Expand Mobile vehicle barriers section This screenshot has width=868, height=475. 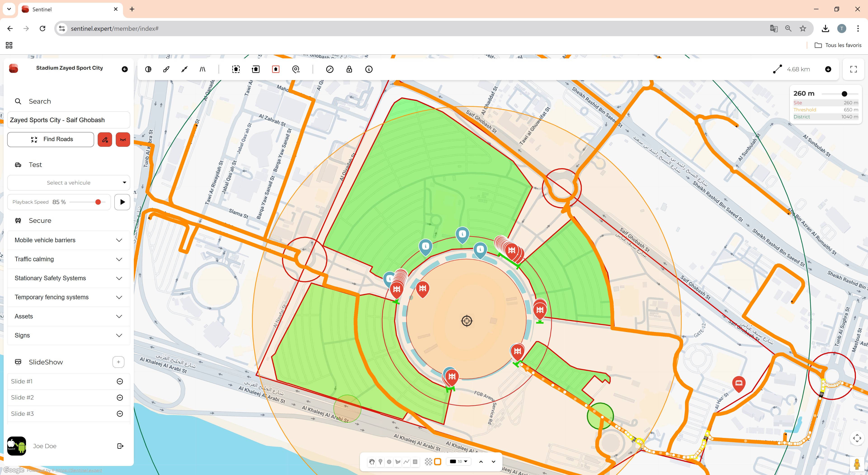point(69,240)
